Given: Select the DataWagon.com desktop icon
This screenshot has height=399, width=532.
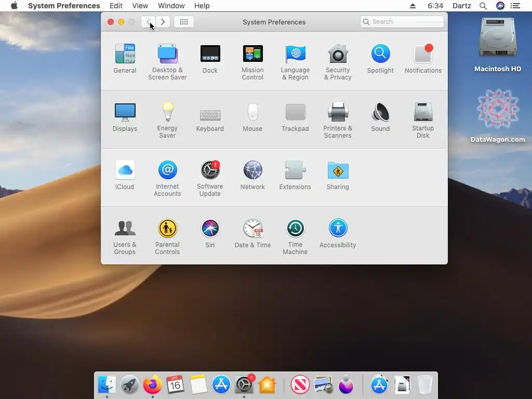Looking at the screenshot, I should (x=498, y=115).
